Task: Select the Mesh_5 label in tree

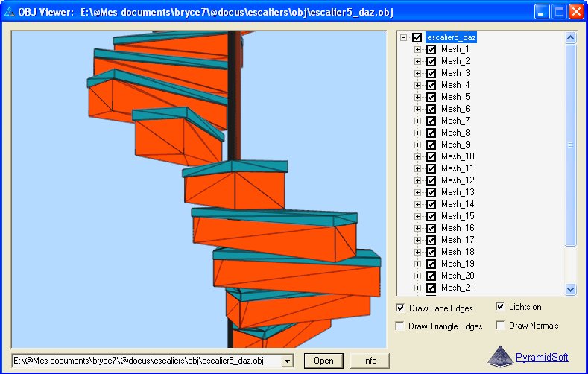Action: pos(455,97)
